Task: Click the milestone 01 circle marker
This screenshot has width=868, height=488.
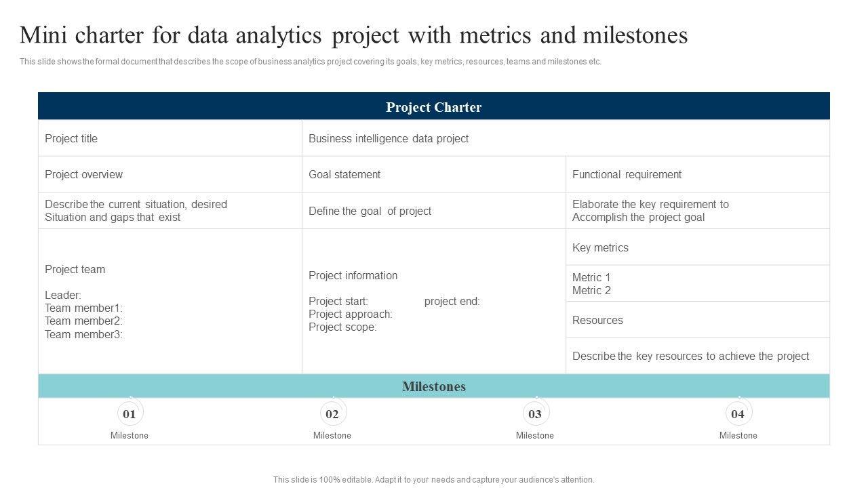Action: (130, 413)
